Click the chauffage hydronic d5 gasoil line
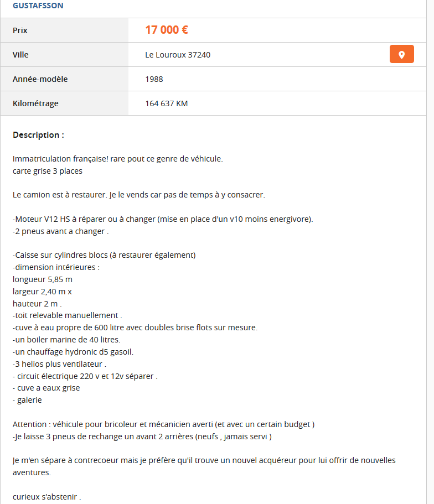Viewport: 434px width, 504px height. pyautogui.click(x=73, y=351)
